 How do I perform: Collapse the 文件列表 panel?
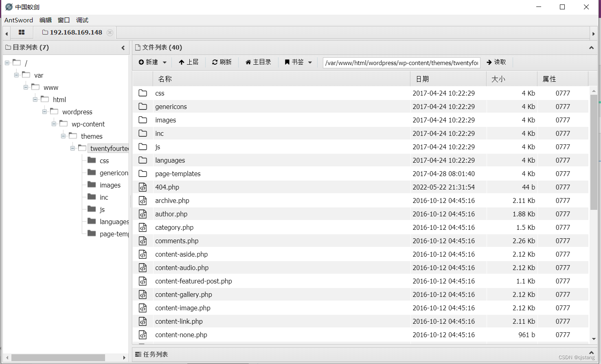[x=591, y=48]
